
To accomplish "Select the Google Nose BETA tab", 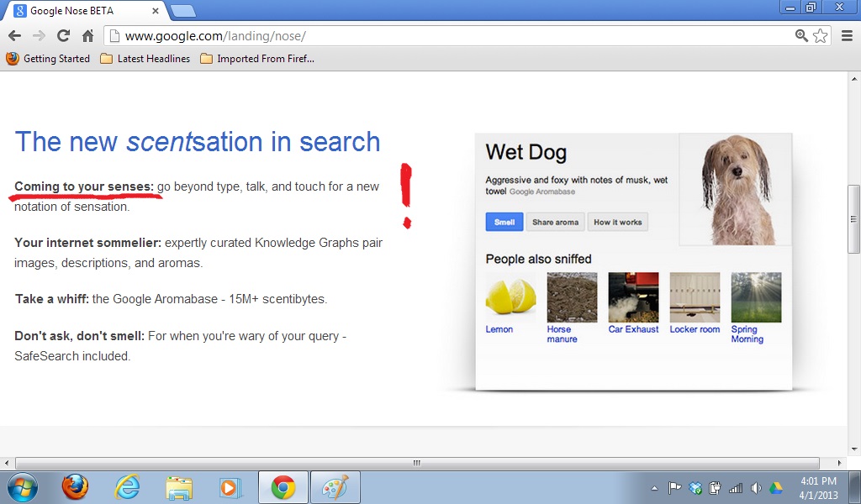I will 85,10.
